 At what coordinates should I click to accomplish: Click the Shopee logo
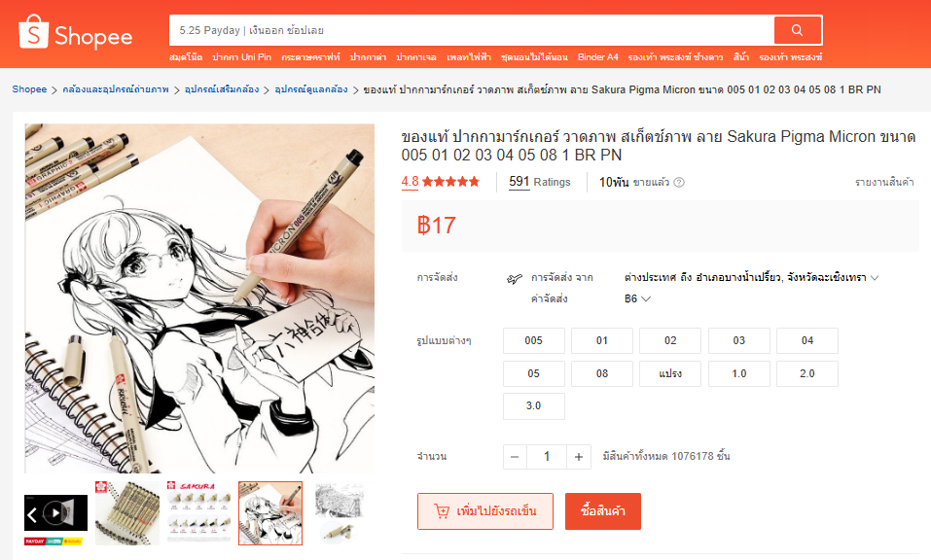pos(76,33)
